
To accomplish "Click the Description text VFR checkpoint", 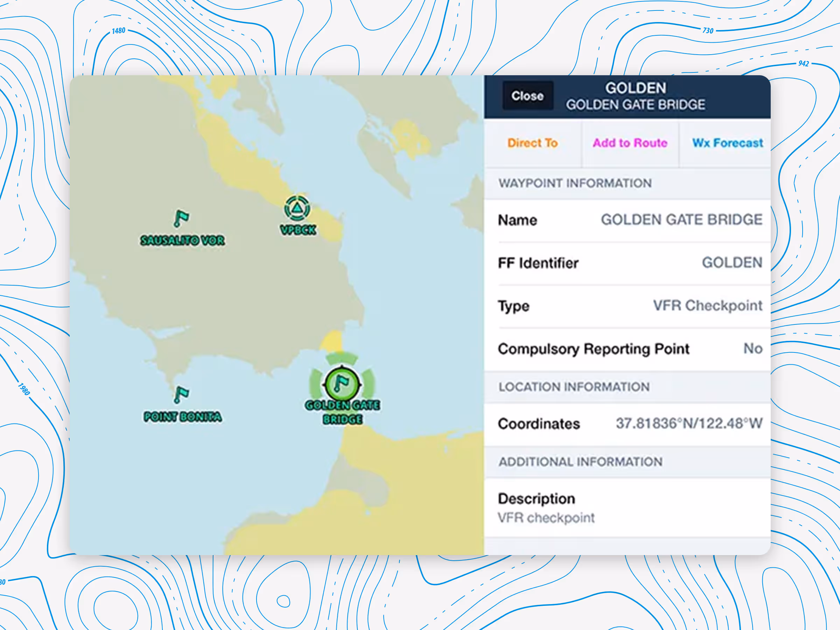I will pyautogui.click(x=546, y=518).
